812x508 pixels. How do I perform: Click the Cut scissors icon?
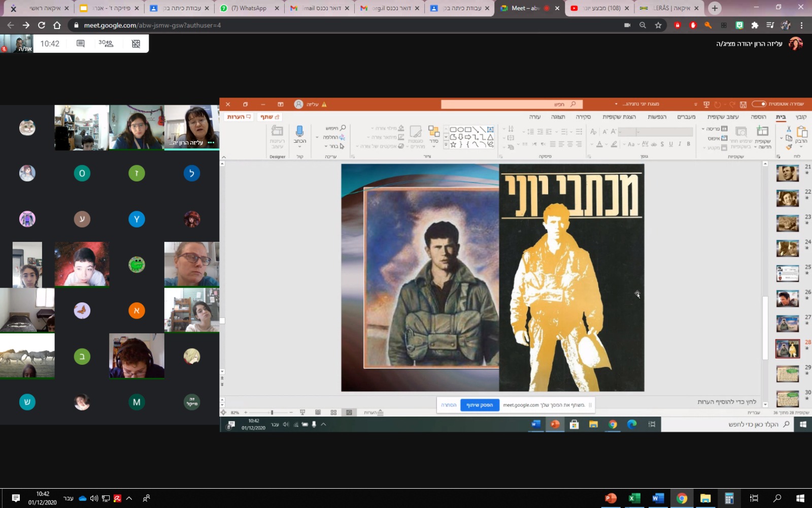pyautogui.click(x=789, y=129)
